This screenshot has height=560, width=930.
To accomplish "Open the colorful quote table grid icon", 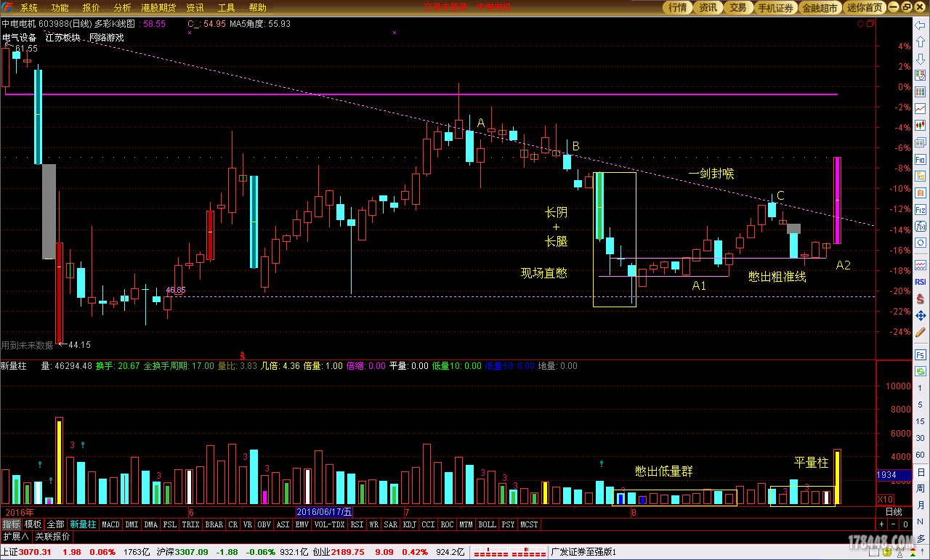I will tap(921, 92).
